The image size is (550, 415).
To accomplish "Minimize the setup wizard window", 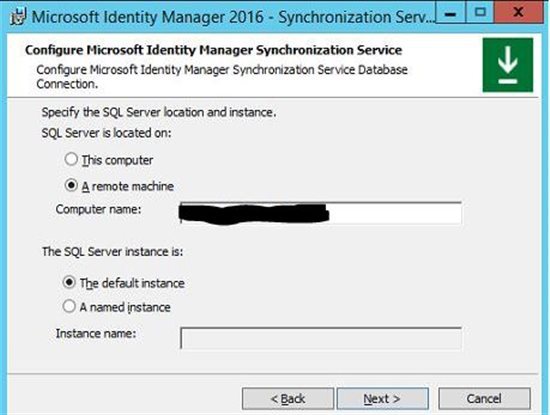I will [450, 13].
